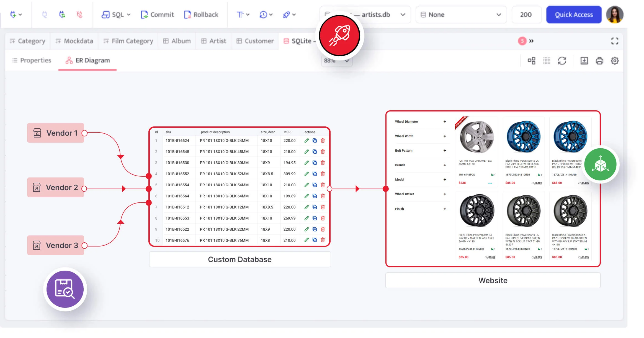
Task: Toggle the grid dots view icon
Action: click(547, 61)
